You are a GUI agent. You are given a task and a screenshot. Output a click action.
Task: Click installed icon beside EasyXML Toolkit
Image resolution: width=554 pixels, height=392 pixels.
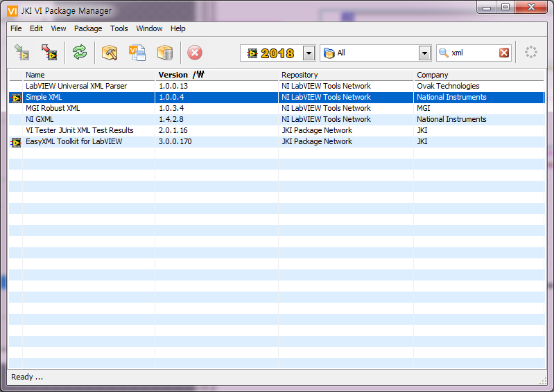16,142
